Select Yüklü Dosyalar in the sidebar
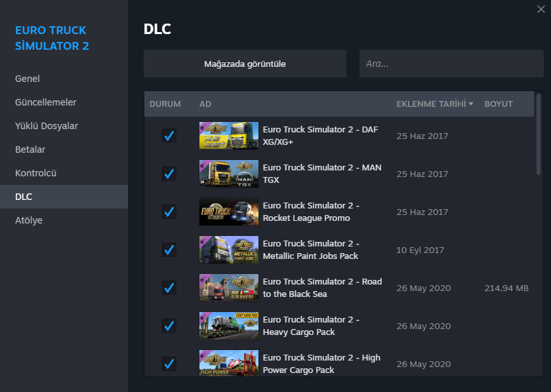 [64, 126]
